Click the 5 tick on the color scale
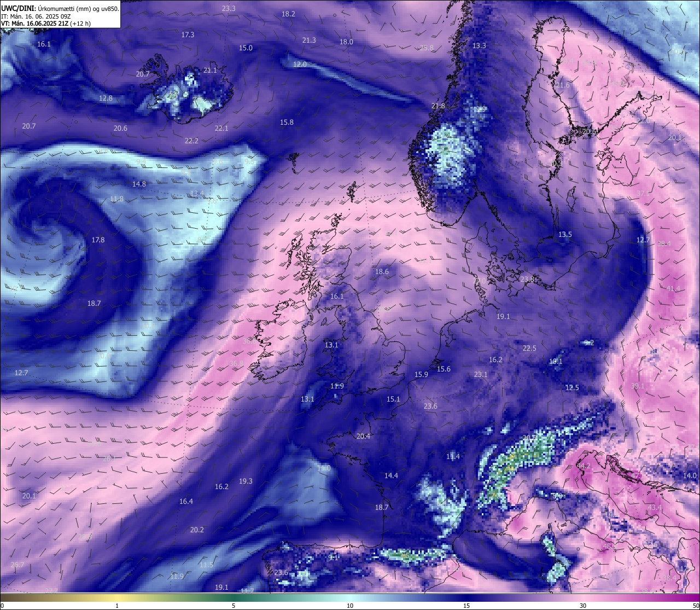Screen dimensions: 700x610 [234, 606]
